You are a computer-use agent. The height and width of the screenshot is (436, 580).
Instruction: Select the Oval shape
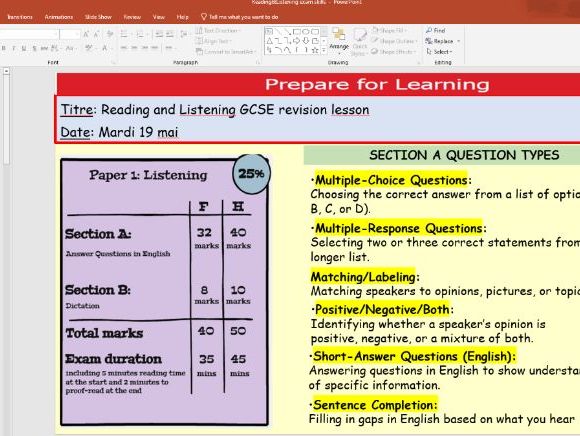(306, 32)
